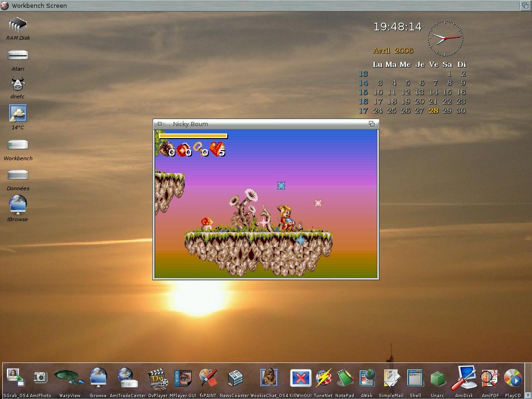Click the yellow energy bar in Nicky Boum
This screenshot has height=399, width=532.
[193, 136]
